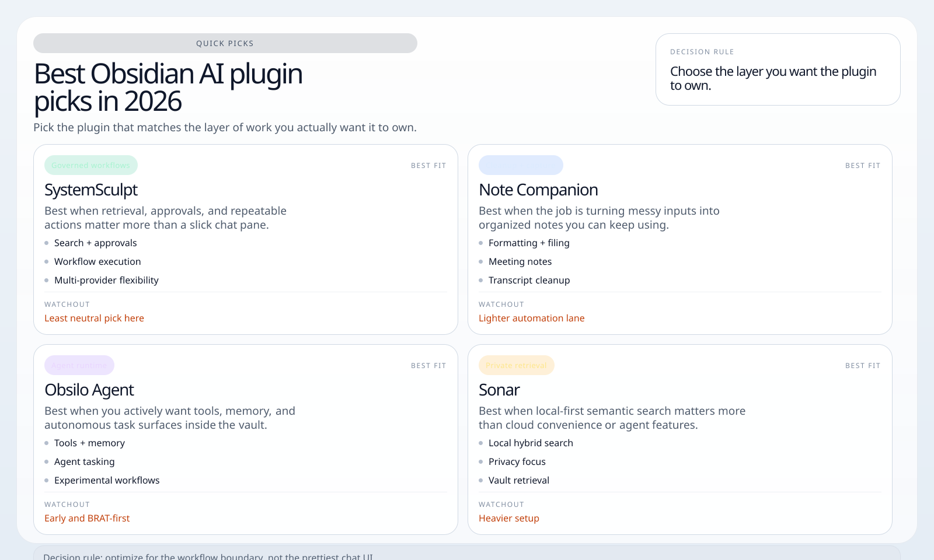Image resolution: width=934 pixels, height=560 pixels.
Task: Click the 'QUICK PICKS' pill at the top
Action: (x=225, y=43)
